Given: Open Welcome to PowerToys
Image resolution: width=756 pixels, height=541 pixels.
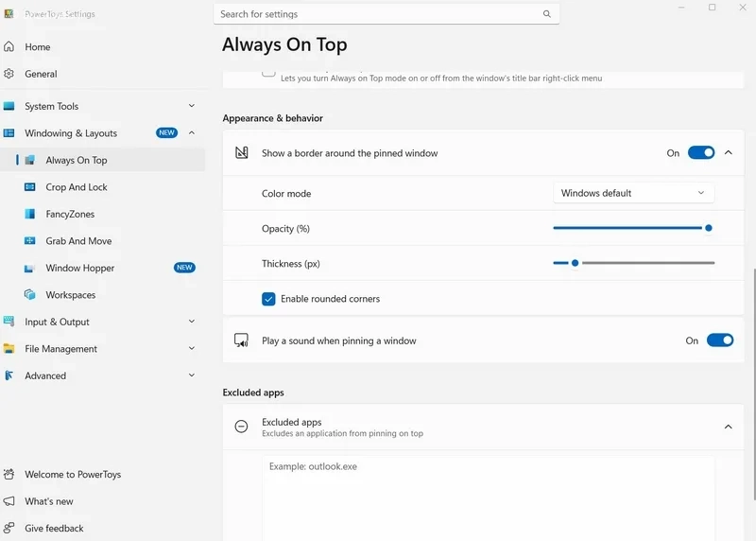Looking at the screenshot, I should tap(102, 475).
